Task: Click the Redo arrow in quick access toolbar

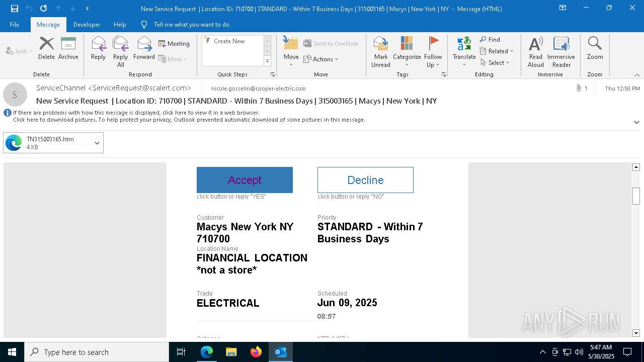Action: coord(44,9)
